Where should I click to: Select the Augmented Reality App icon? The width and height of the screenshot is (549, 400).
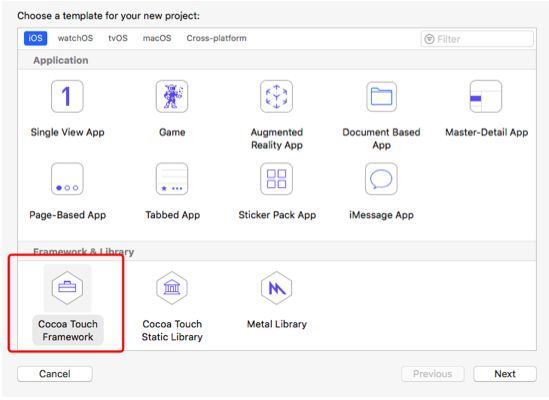(276, 96)
